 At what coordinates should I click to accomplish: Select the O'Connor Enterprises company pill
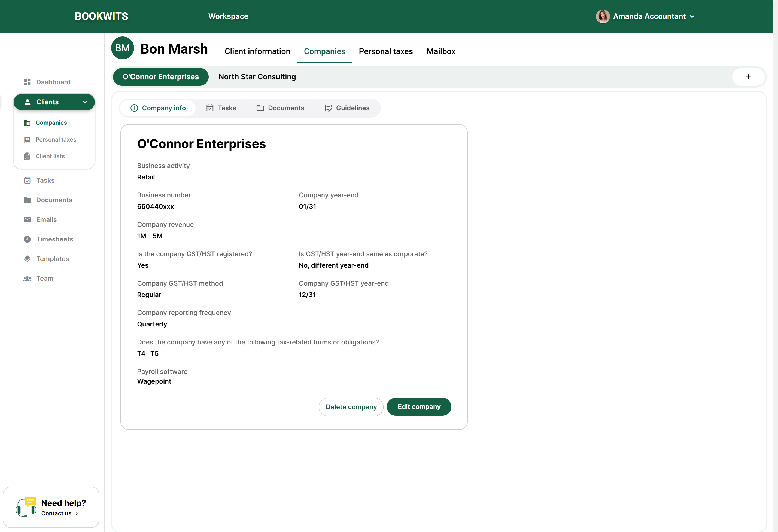161,77
